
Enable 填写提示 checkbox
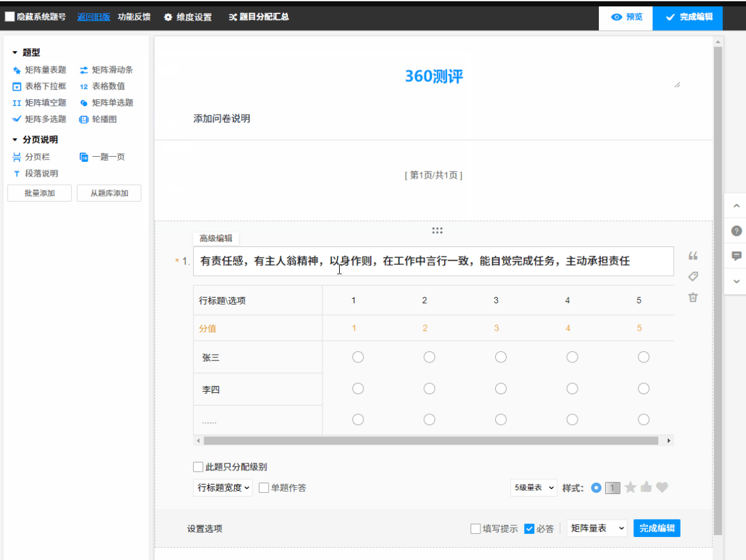pyautogui.click(x=475, y=529)
